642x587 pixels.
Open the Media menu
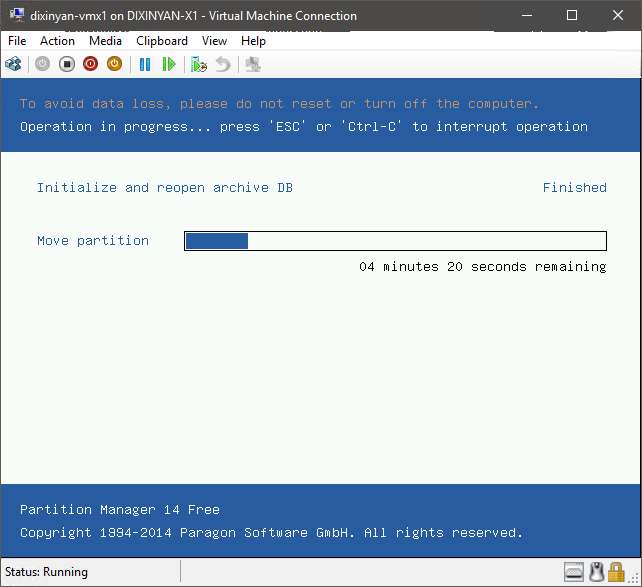[105, 41]
